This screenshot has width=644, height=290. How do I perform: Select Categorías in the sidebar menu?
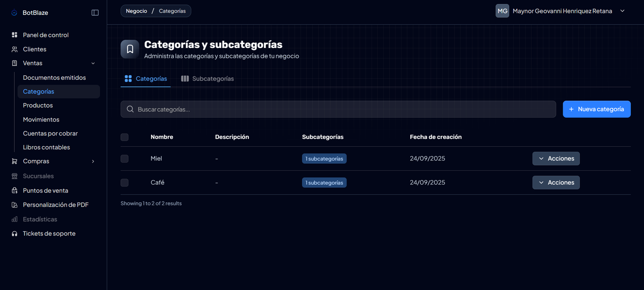pyautogui.click(x=59, y=91)
